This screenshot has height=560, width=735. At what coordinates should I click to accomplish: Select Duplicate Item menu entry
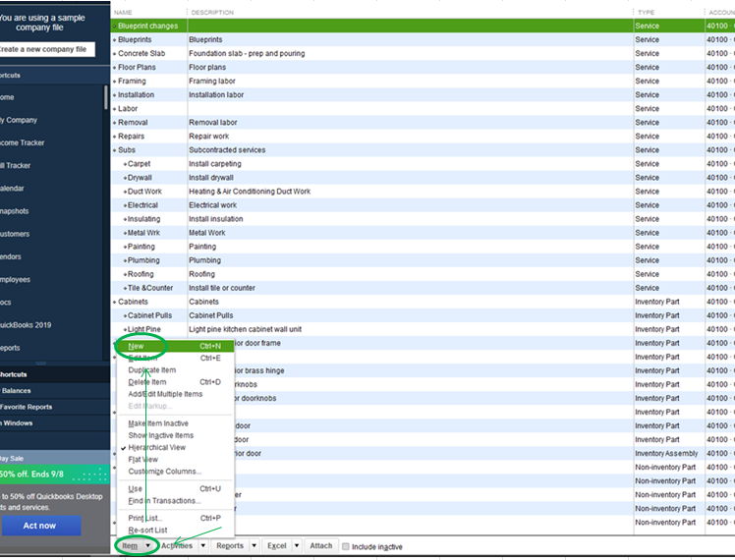click(152, 370)
